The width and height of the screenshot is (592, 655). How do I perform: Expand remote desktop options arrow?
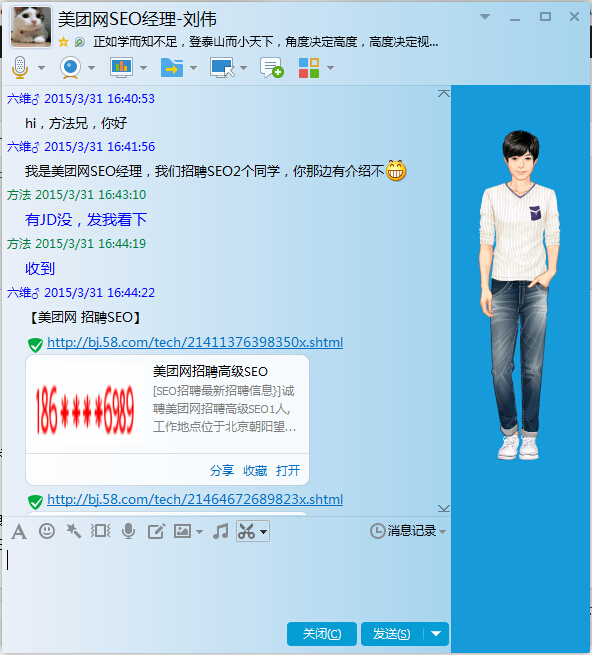click(244, 68)
